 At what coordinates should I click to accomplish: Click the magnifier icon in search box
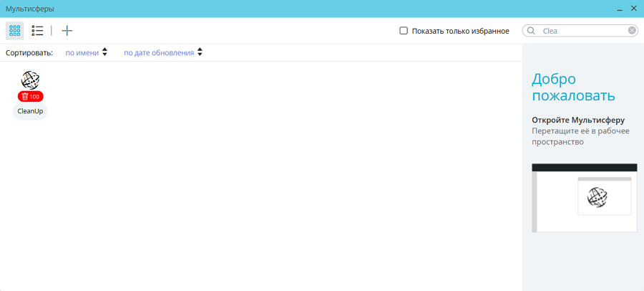[x=531, y=31]
